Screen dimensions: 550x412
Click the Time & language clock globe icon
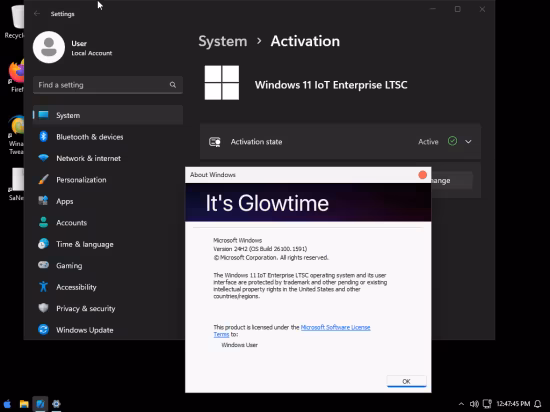pyautogui.click(x=43, y=244)
